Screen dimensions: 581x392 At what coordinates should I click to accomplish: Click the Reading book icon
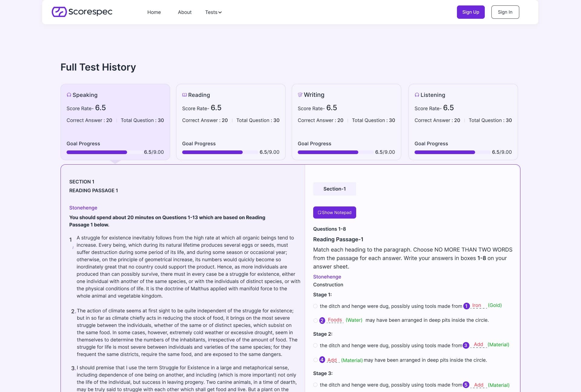click(184, 95)
